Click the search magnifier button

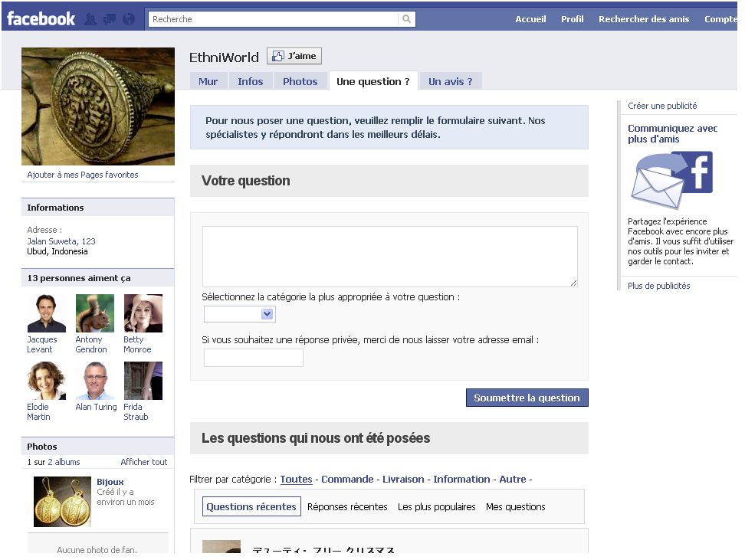(406, 19)
